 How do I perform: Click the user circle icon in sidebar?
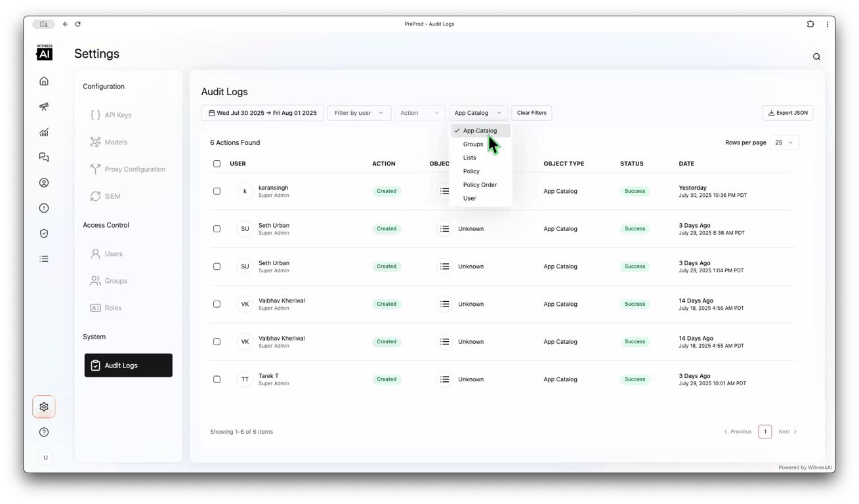[44, 182]
